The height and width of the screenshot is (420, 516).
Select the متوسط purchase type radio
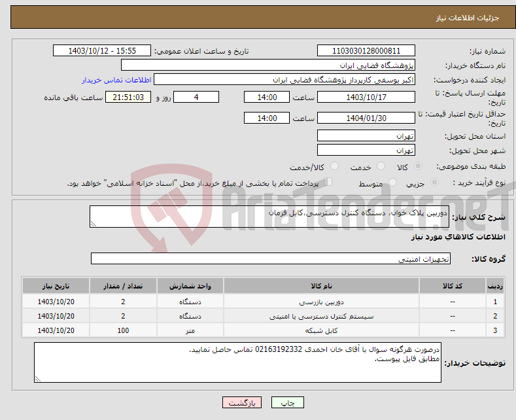(x=392, y=183)
